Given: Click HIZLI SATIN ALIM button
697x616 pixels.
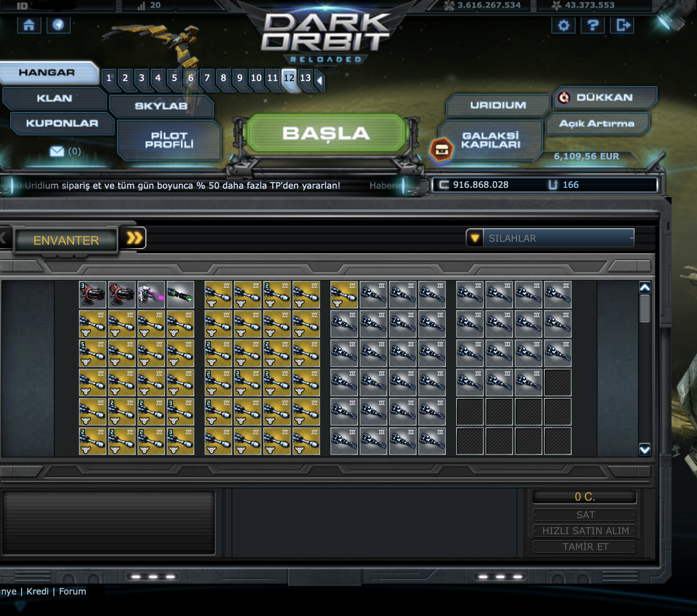Looking at the screenshot, I should [x=585, y=531].
